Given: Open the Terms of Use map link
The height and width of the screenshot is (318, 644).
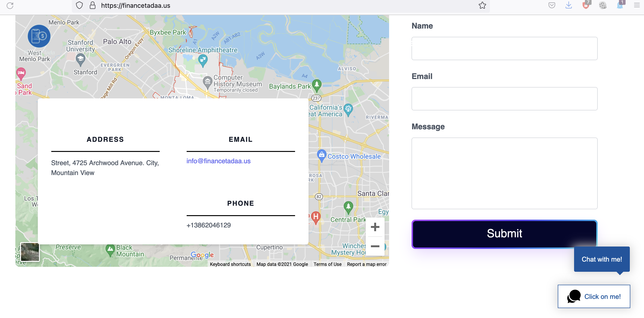Looking at the screenshot, I should pos(327,264).
